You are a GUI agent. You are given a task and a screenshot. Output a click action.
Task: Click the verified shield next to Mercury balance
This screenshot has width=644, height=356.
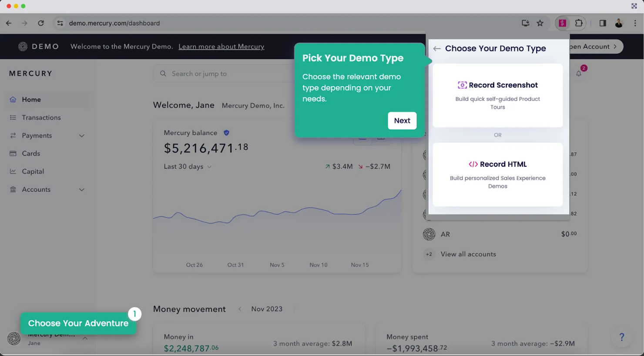pos(226,133)
